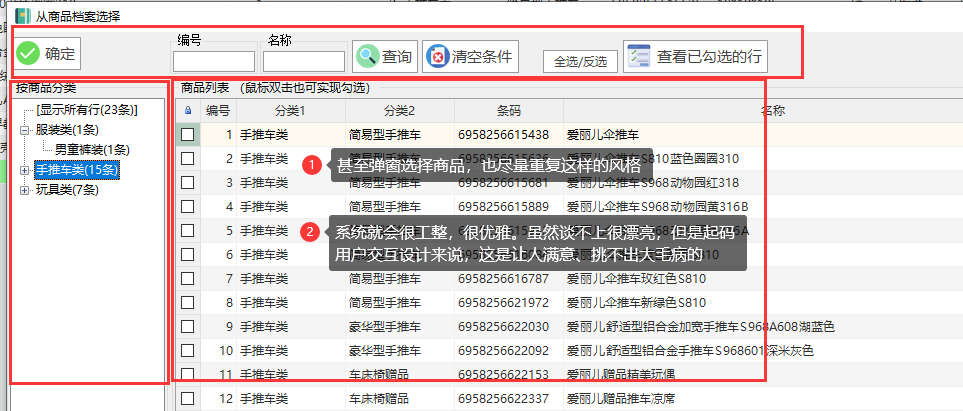Click barcode 6958256622153
This screenshot has width=963, height=411.
503,374
